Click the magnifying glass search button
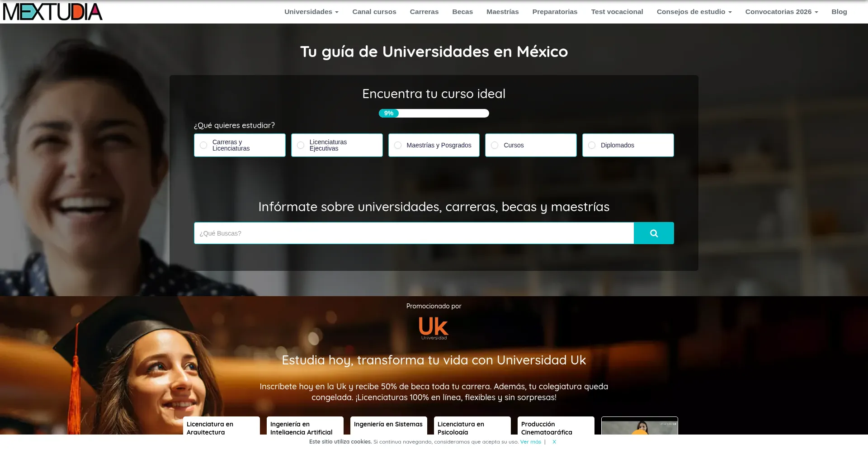Viewport: 868px width, 449px height. pyautogui.click(x=654, y=233)
